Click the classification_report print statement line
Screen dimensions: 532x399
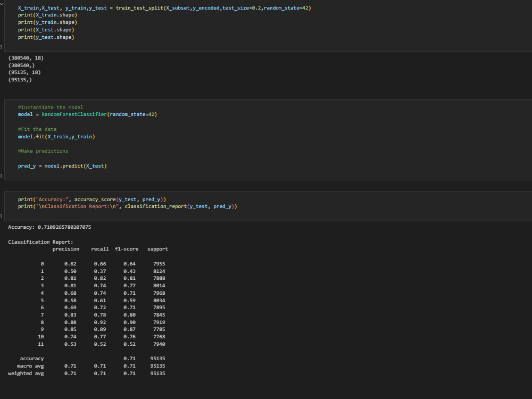128,206
